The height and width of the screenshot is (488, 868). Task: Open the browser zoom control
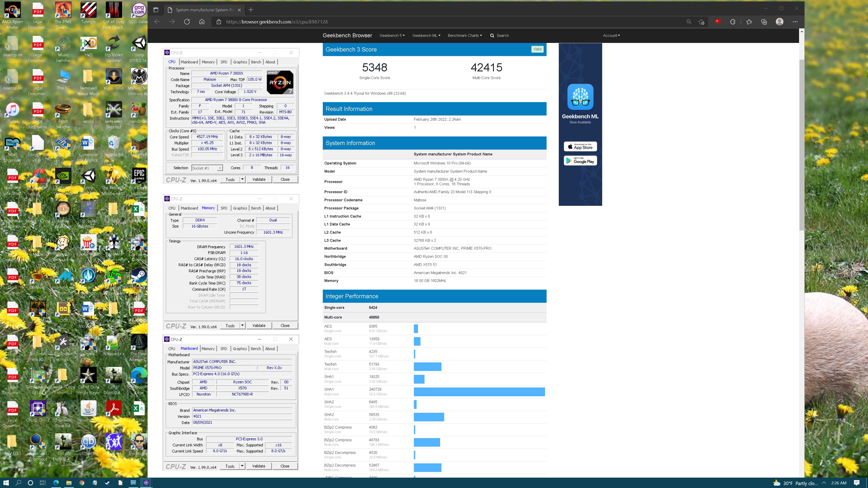pos(689,21)
